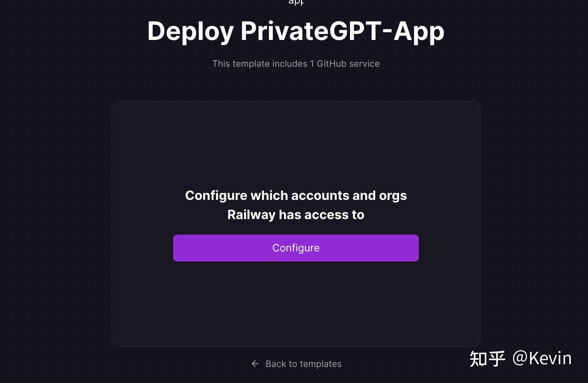This screenshot has width=588, height=383.
Task: Click the left arrow icon beside Back to templates
Action: (x=255, y=363)
